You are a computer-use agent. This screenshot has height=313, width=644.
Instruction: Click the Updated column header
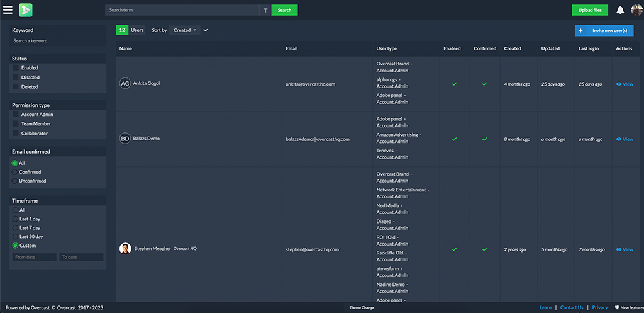click(550, 48)
